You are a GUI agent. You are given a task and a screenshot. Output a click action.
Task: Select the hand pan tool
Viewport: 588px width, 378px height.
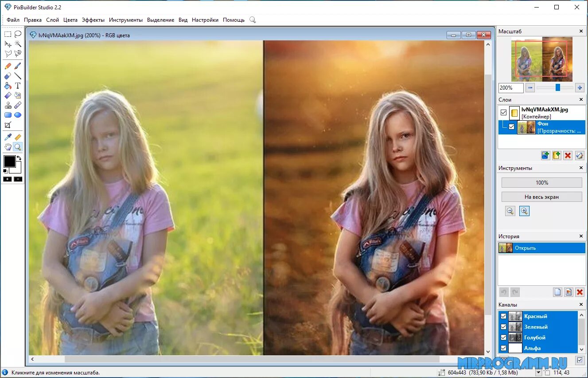pyautogui.click(x=8, y=147)
